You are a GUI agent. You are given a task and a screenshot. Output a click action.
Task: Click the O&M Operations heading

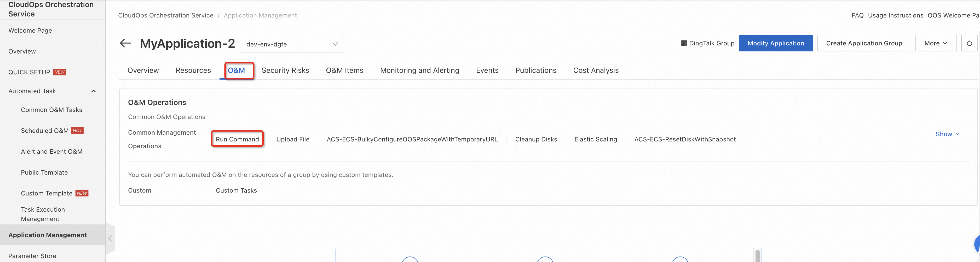coord(157,103)
